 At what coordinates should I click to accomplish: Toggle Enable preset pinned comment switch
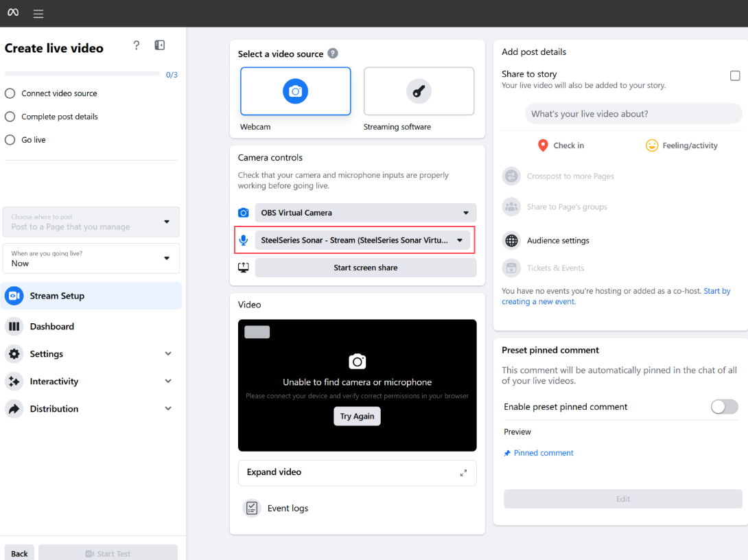tap(724, 406)
